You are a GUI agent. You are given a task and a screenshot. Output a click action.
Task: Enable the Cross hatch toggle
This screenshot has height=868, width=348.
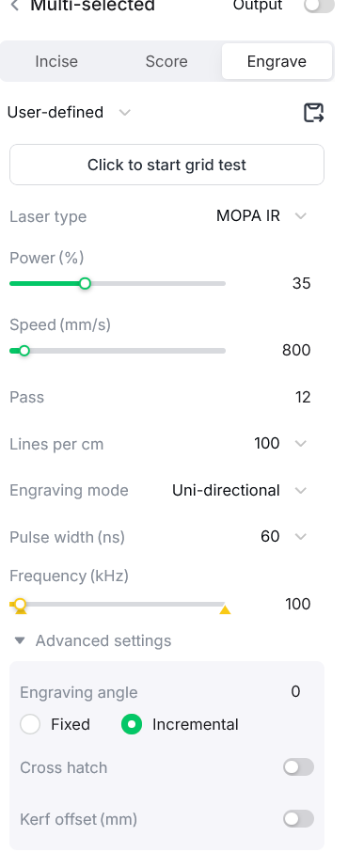tap(299, 767)
